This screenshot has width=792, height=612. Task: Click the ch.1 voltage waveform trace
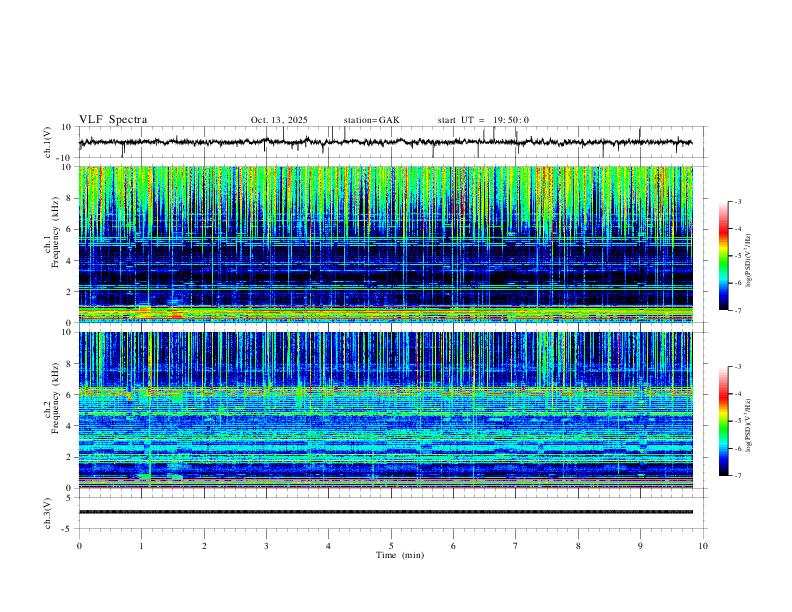point(385,142)
